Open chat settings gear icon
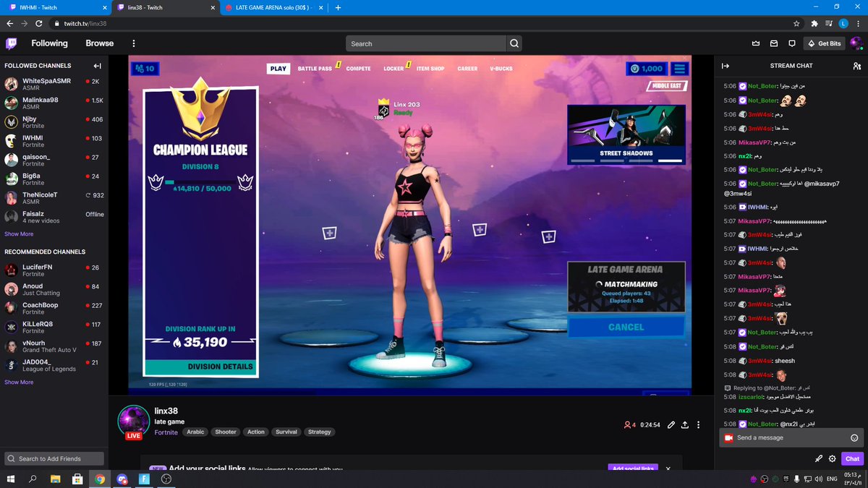 tap(833, 458)
